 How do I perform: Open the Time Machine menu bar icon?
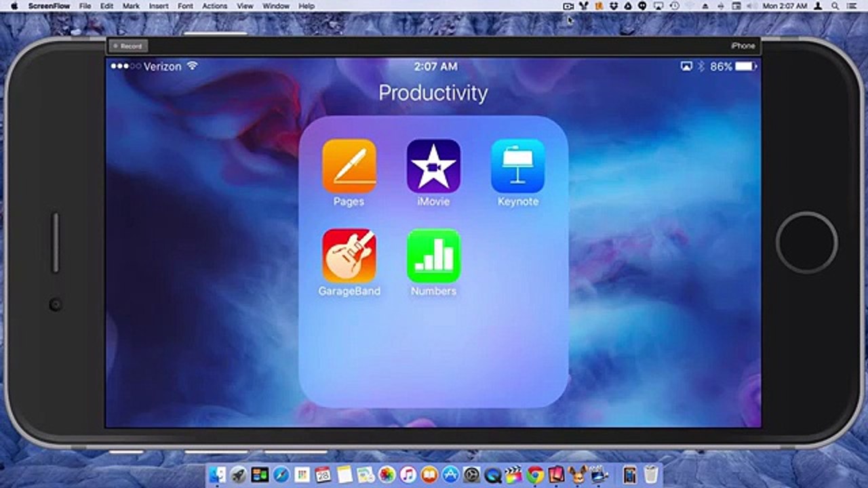[x=674, y=6]
